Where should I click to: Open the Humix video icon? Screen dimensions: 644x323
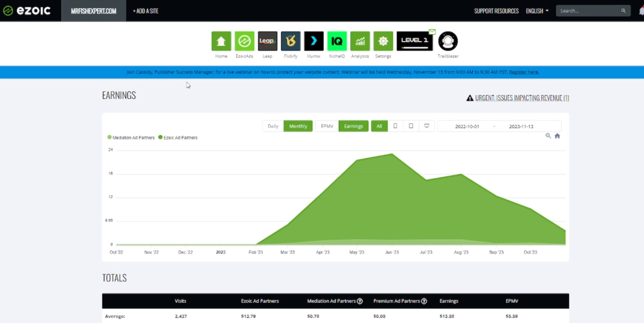tap(314, 41)
